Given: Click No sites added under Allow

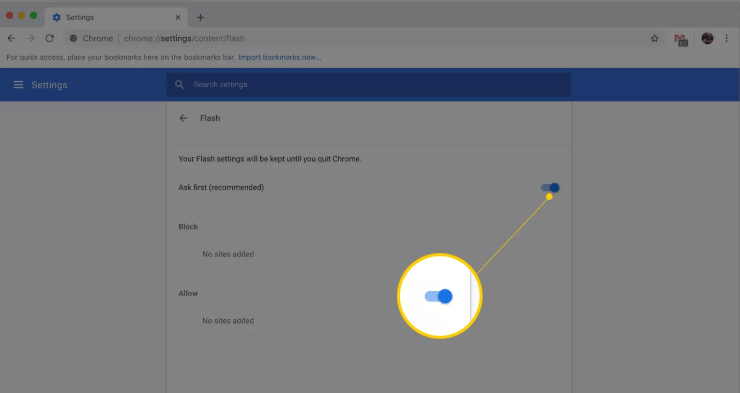Looking at the screenshot, I should (x=228, y=320).
